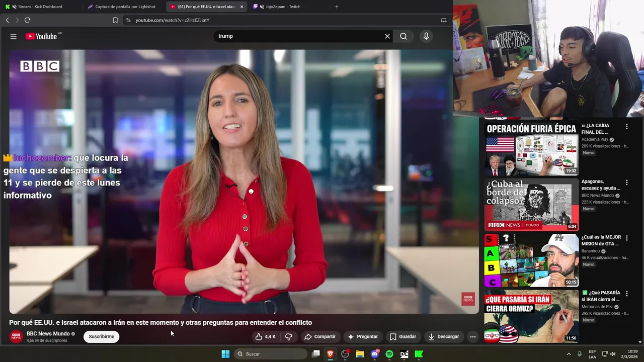Viewport: 644px width, 362px height.
Task: Go forward in browser history
Action: 17,20
